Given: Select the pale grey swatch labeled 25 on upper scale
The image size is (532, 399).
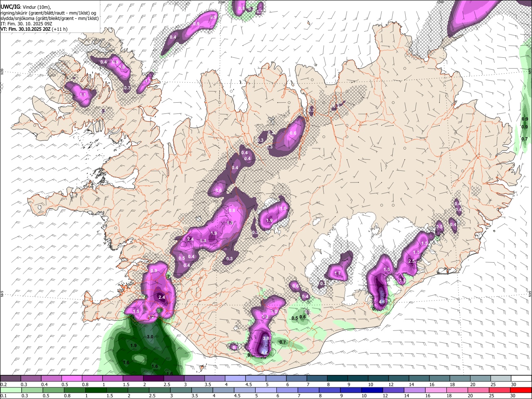Looking at the screenshot, I should pyautogui.click(x=501, y=378).
